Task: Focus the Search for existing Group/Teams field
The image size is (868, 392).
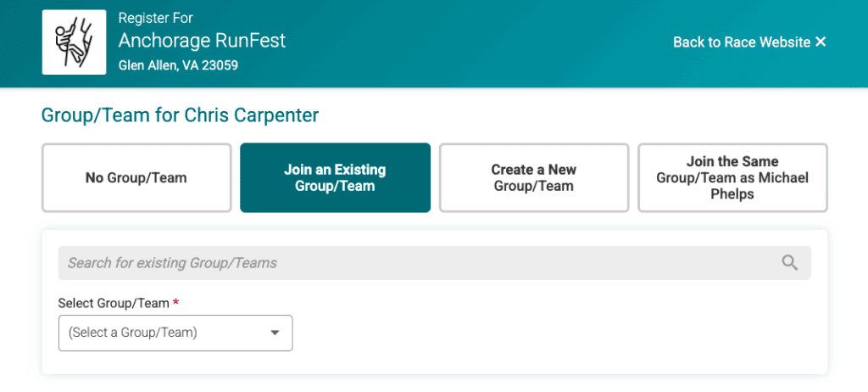Action: click(x=415, y=263)
